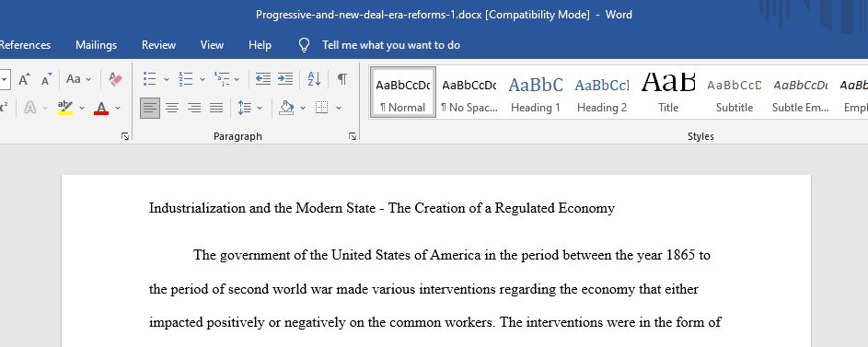Image resolution: width=868 pixels, height=347 pixels.
Task: Click the line beginning 'The government of the United States'
Action: coord(452,255)
